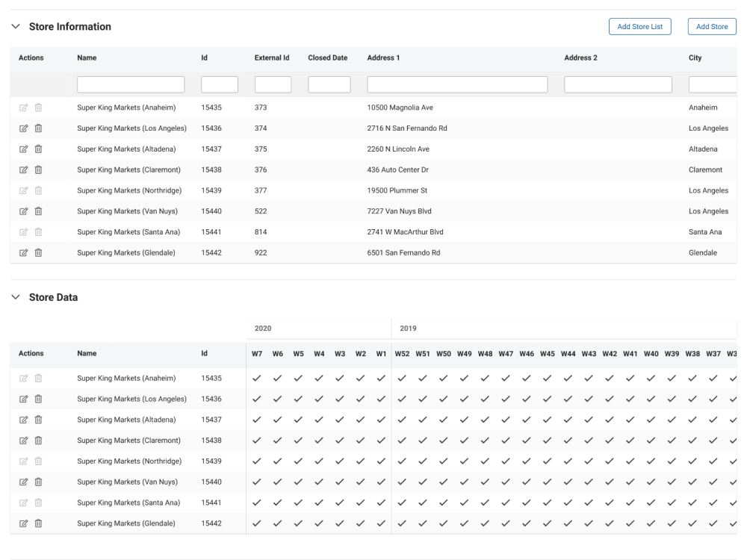Delete Glendale row in Store Data
The height and width of the screenshot is (560, 747).
tap(39, 523)
